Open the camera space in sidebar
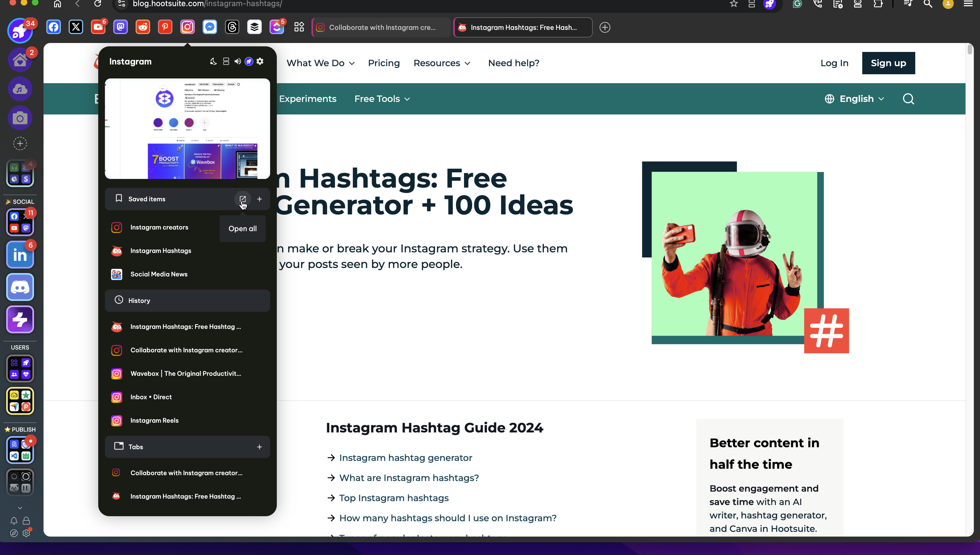This screenshot has width=980, height=555. coord(20,118)
